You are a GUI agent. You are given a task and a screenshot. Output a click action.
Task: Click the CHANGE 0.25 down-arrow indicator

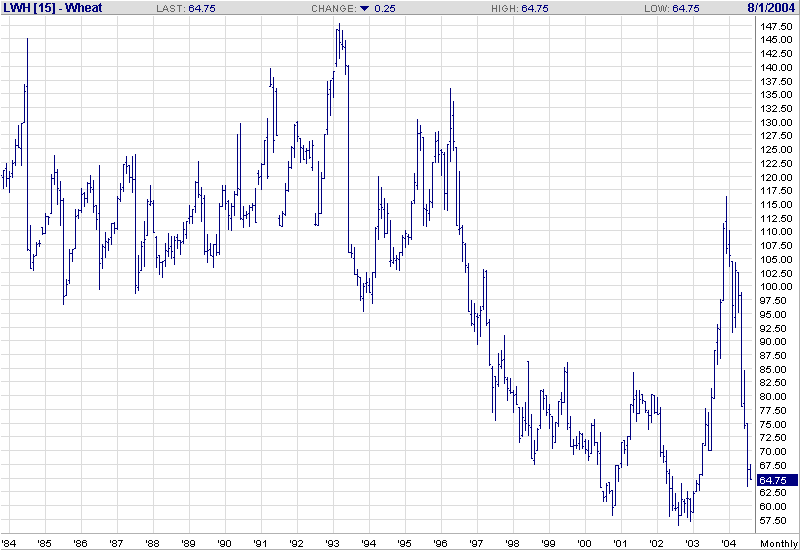tap(364, 9)
